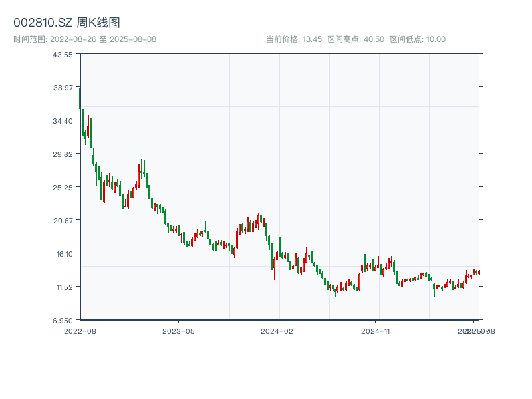The height and width of the screenshot is (399, 532).
Task: Click the 002810.SZ 周K线图 chart title
Action: pyautogui.click(x=66, y=23)
